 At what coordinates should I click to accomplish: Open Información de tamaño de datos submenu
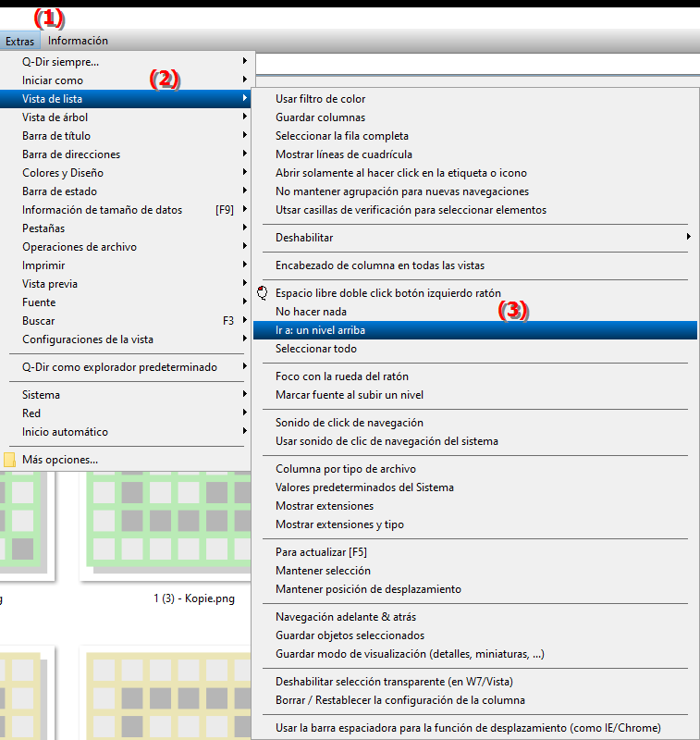point(127,210)
